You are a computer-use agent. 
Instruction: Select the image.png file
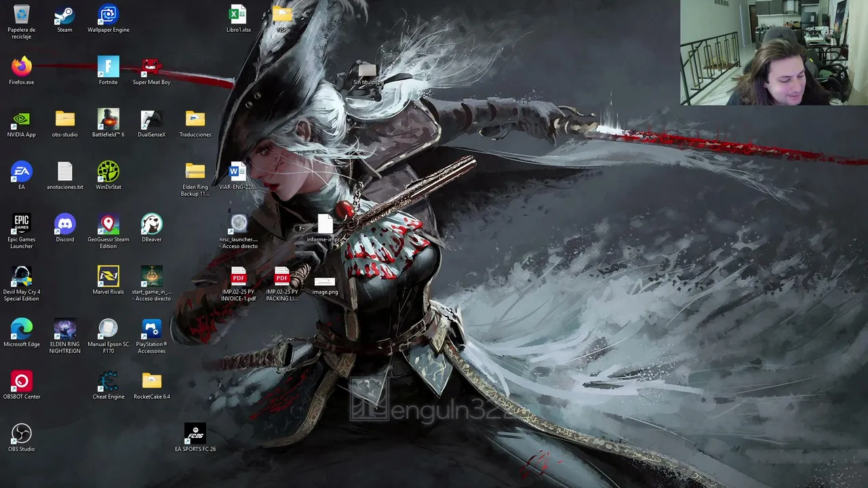coord(325,281)
